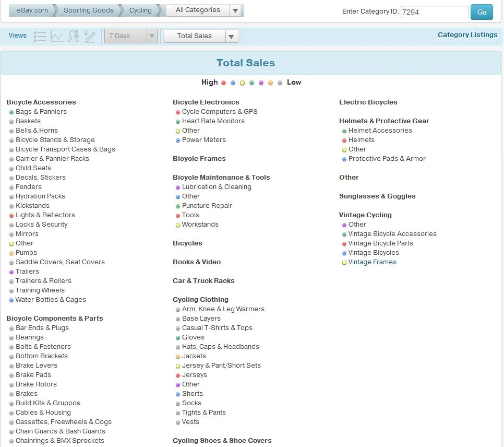The image size is (504, 447).
Task: Click green dot beside Bags & Panniers
Action: coord(11,112)
